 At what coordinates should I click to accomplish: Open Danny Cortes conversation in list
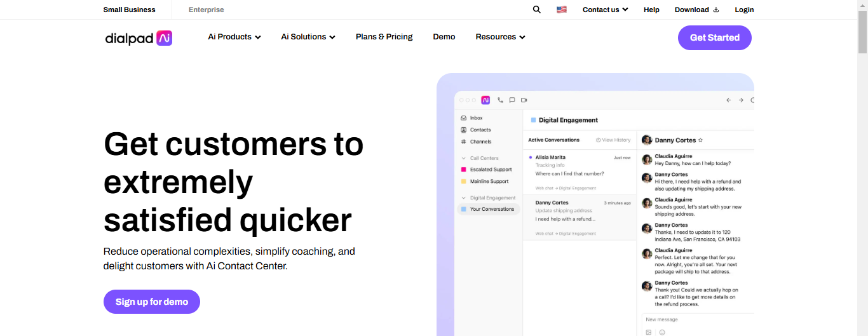pos(580,217)
